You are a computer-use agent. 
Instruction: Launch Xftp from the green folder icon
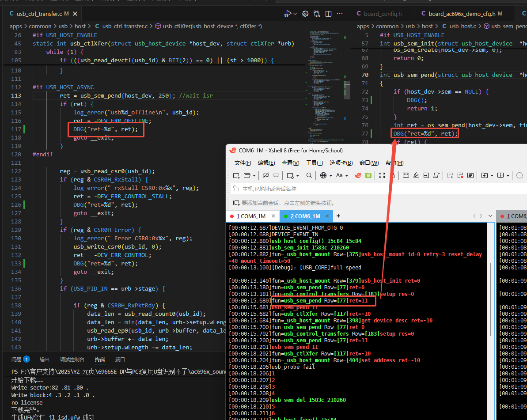[368, 175]
